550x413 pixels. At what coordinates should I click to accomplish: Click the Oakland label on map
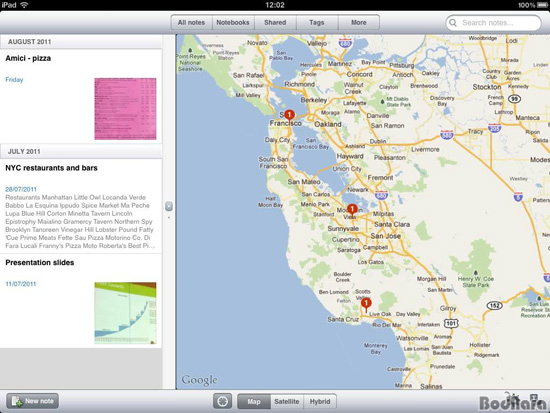[x=328, y=124]
